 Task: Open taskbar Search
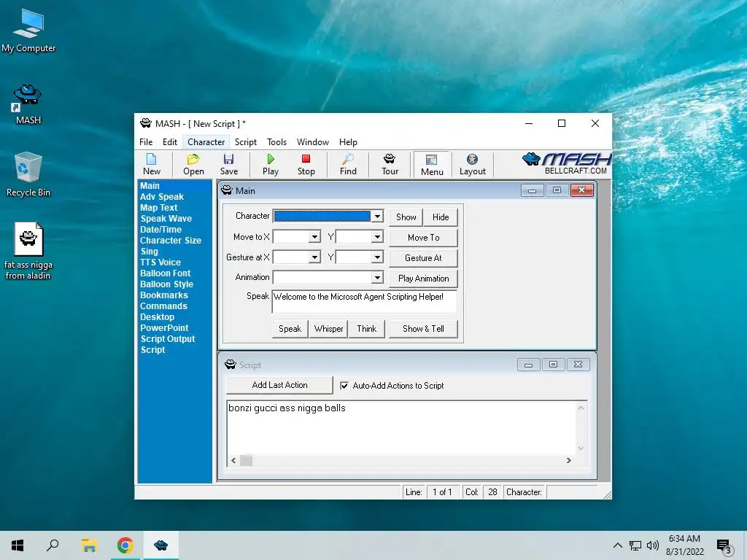point(53,545)
